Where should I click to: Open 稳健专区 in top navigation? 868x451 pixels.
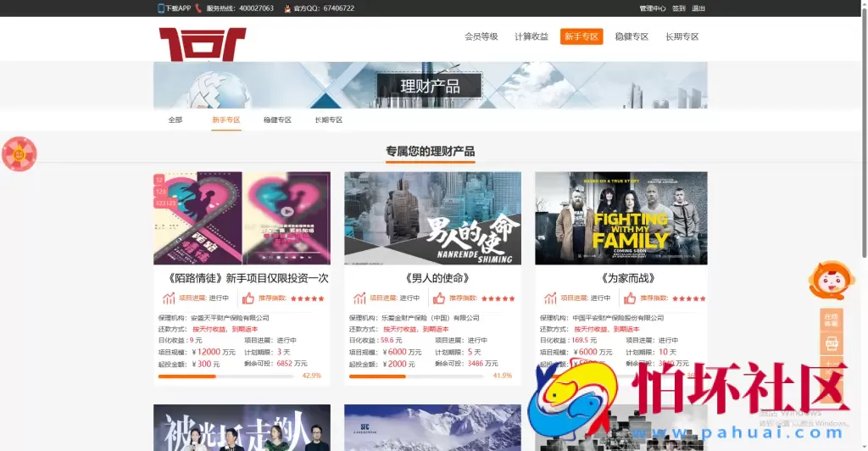coord(632,36)
